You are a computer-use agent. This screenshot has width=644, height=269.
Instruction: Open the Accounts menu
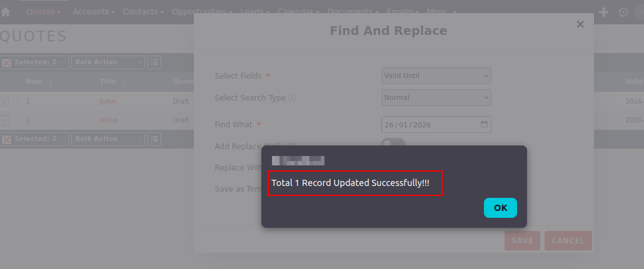94,12
